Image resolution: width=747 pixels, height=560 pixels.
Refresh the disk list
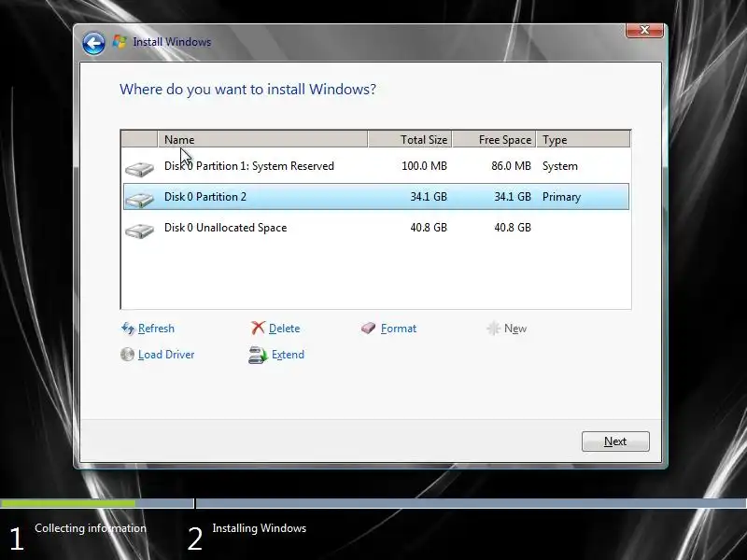(x=156, y=329)
